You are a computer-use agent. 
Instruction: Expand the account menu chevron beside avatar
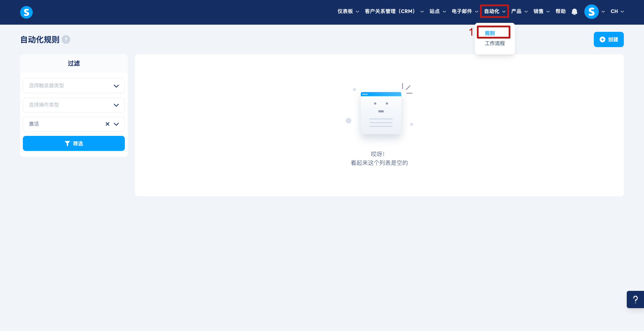[x=603, y=11]
